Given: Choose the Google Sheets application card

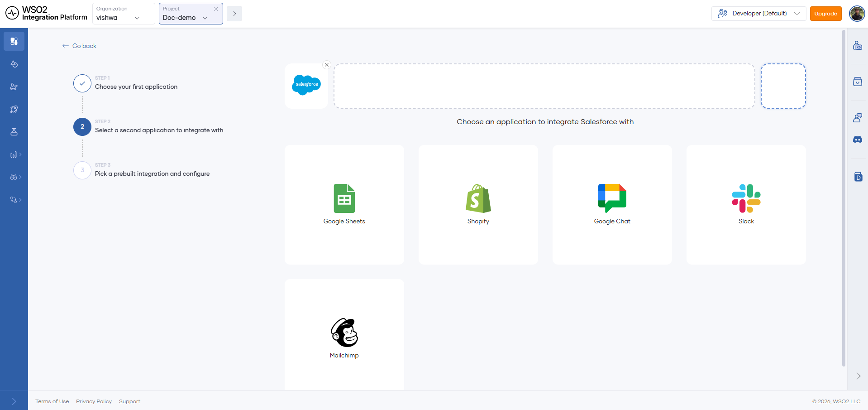Looking at the screenshot, I should [x=344, y=205].
